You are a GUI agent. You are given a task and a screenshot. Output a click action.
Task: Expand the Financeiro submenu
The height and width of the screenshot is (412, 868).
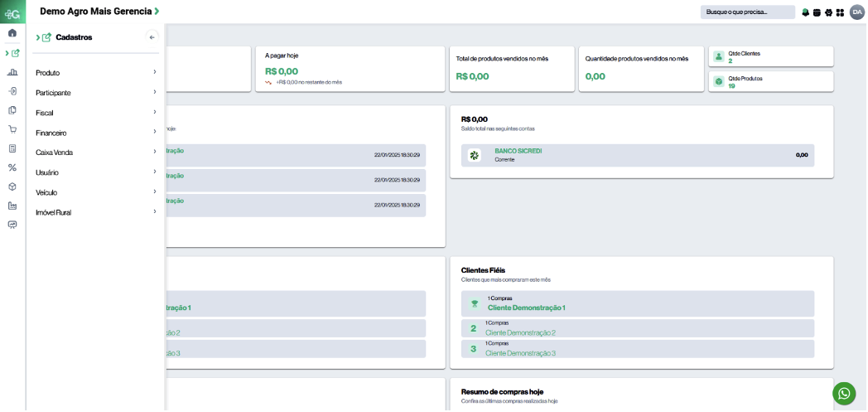click(x=96, y=133)
